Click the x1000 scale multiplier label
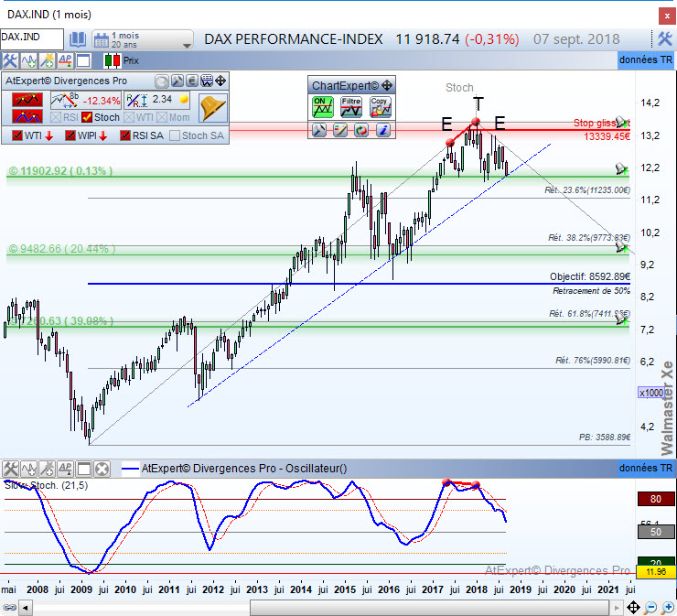 pyautogui.click(x=651, y=393)
